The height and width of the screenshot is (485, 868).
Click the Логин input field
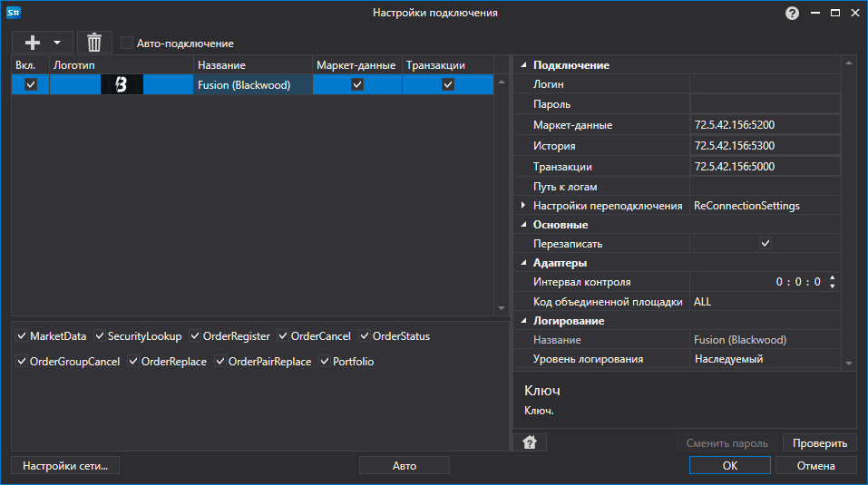pyautogui.click(x=765, y=84)
